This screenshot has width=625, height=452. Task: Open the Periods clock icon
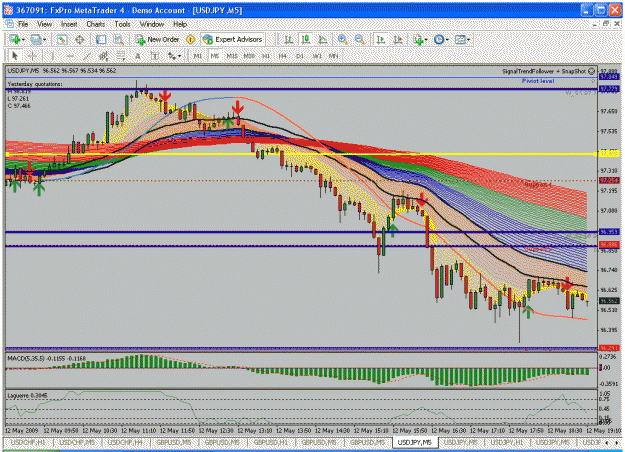[439, 39]
